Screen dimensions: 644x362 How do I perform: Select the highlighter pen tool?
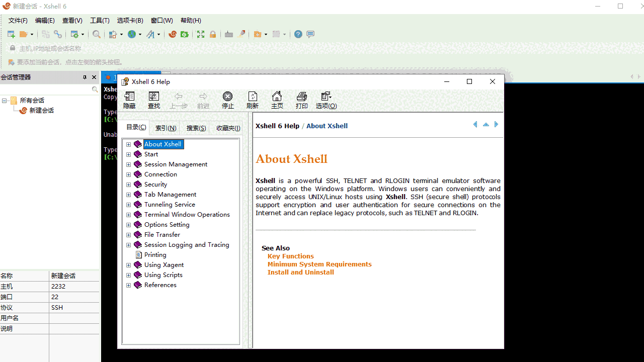(x=242, y=34)
